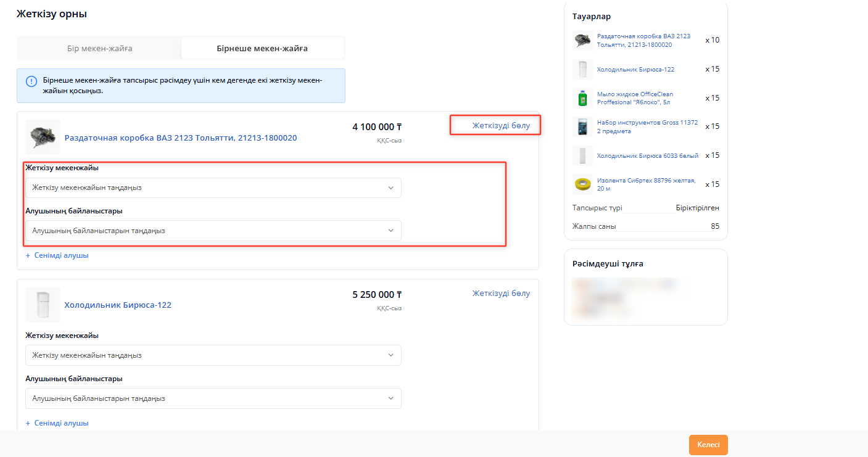Select the Бірнеше мекен-жайға tab
Viewport: 868px width, 457px height.
[x=262, y=48]
